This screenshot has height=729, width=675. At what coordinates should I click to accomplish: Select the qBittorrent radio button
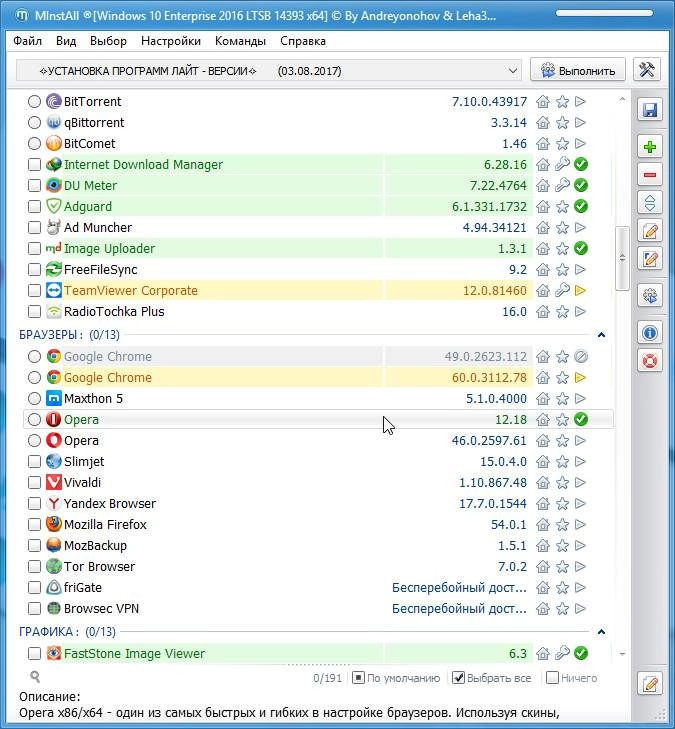pos(34,123)
